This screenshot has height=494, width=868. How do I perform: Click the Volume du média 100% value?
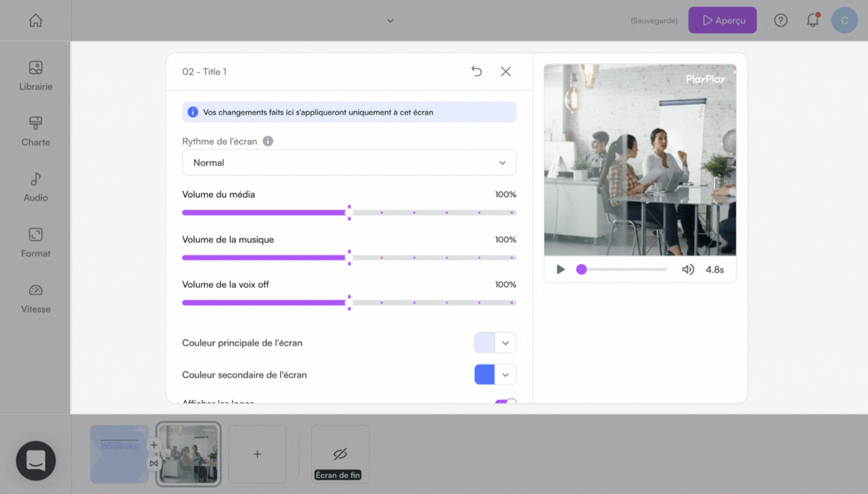tap(505, 195)
